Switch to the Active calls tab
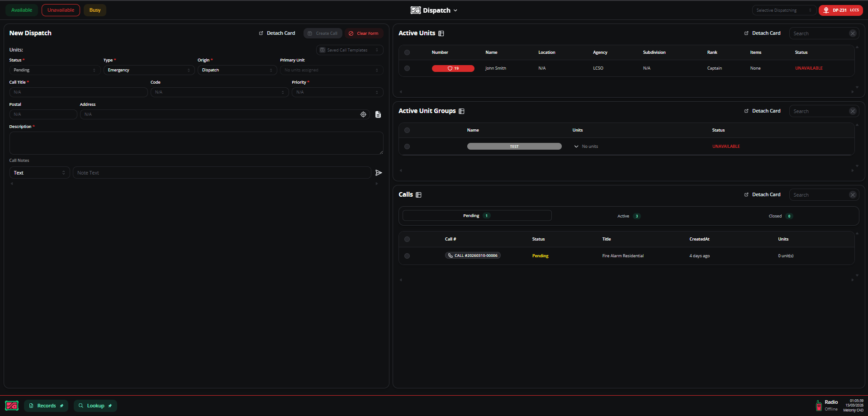The width and height of the screenshot is (868, 416). [629, 216]
